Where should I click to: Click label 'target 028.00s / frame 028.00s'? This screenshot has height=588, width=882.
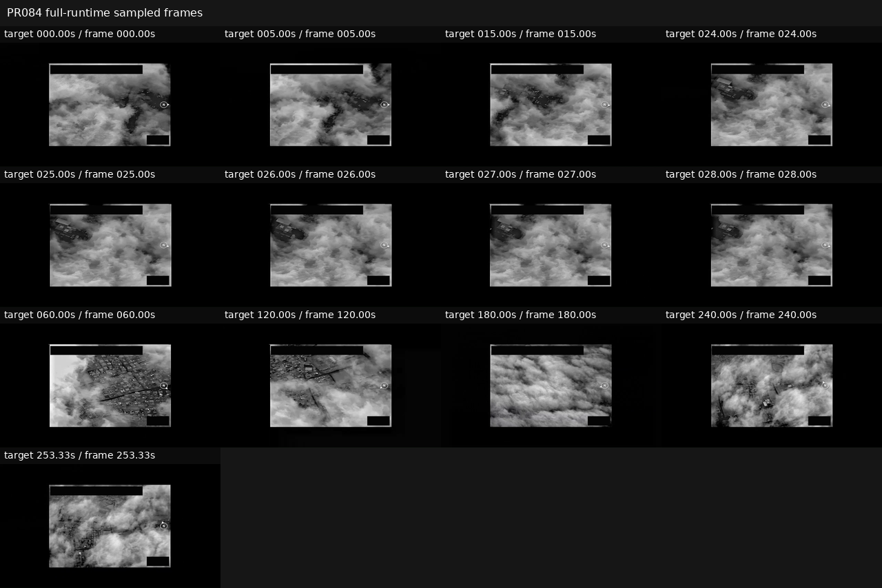[x=741, y=174]
